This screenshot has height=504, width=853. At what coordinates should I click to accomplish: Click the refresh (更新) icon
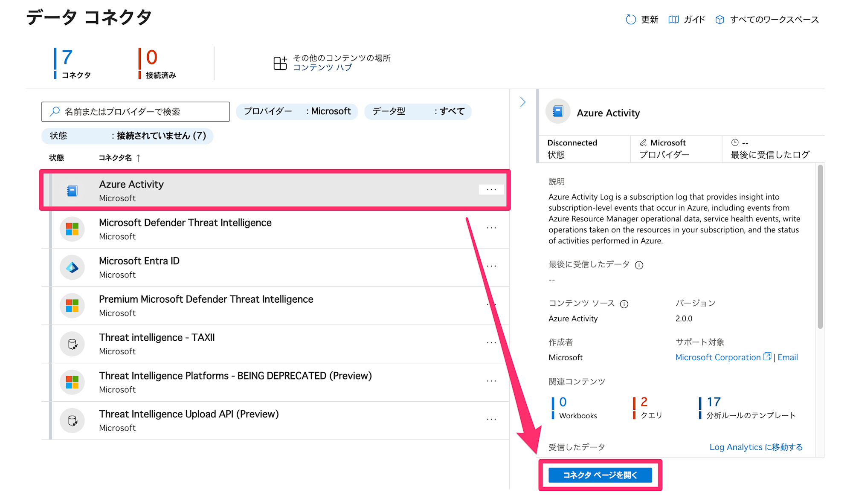(x=630, y=20)
